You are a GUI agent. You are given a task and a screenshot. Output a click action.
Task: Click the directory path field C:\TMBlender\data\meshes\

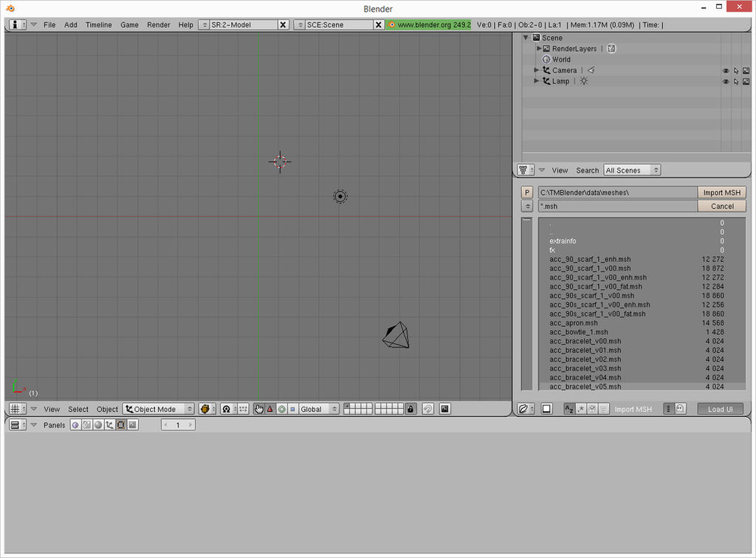point(618,192)
